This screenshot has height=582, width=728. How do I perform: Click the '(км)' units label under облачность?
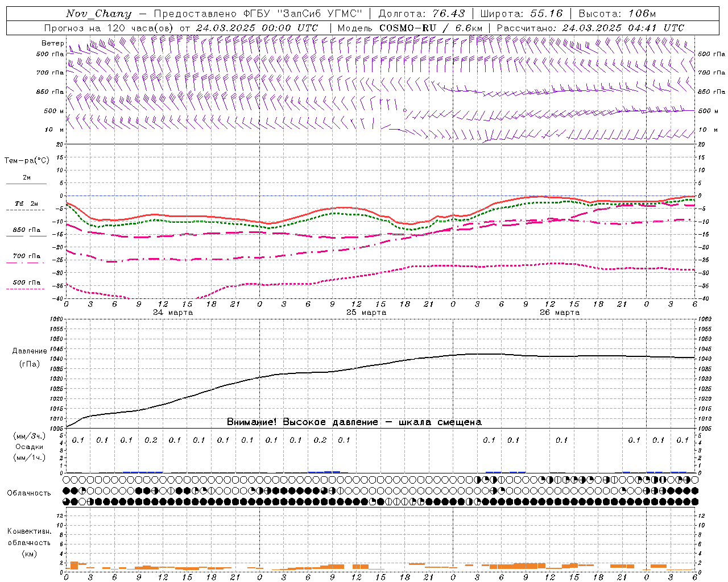pos(29,554)
